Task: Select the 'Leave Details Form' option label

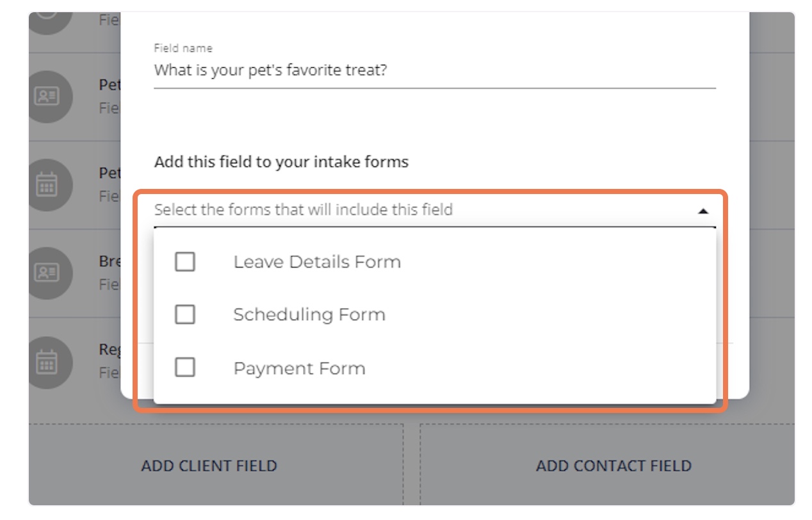Action: [x=317, y=262]
